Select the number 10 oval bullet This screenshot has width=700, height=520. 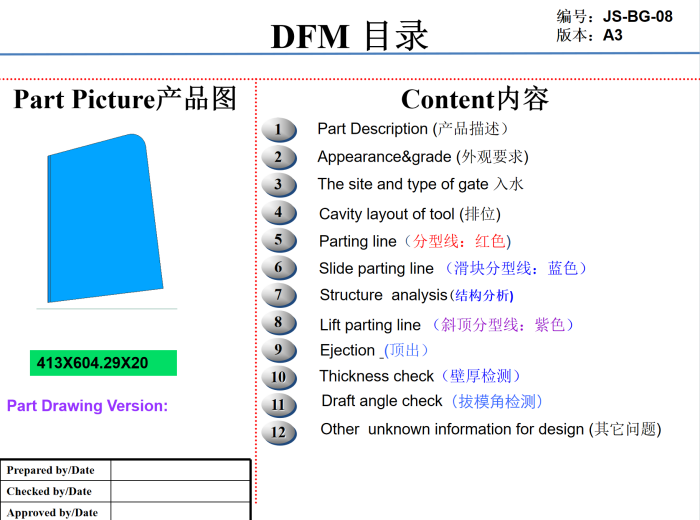point(279,377)
